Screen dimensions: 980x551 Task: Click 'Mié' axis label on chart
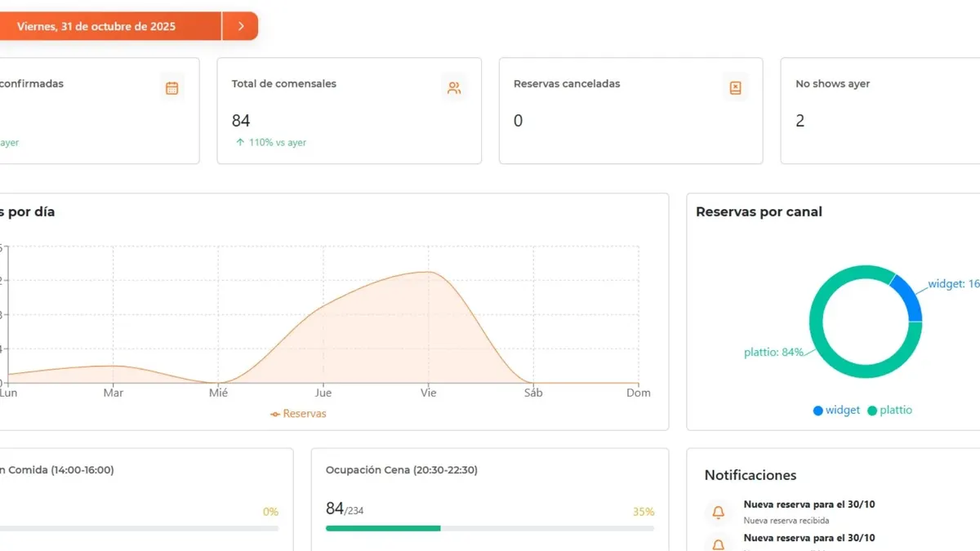(x=218, y=393)
